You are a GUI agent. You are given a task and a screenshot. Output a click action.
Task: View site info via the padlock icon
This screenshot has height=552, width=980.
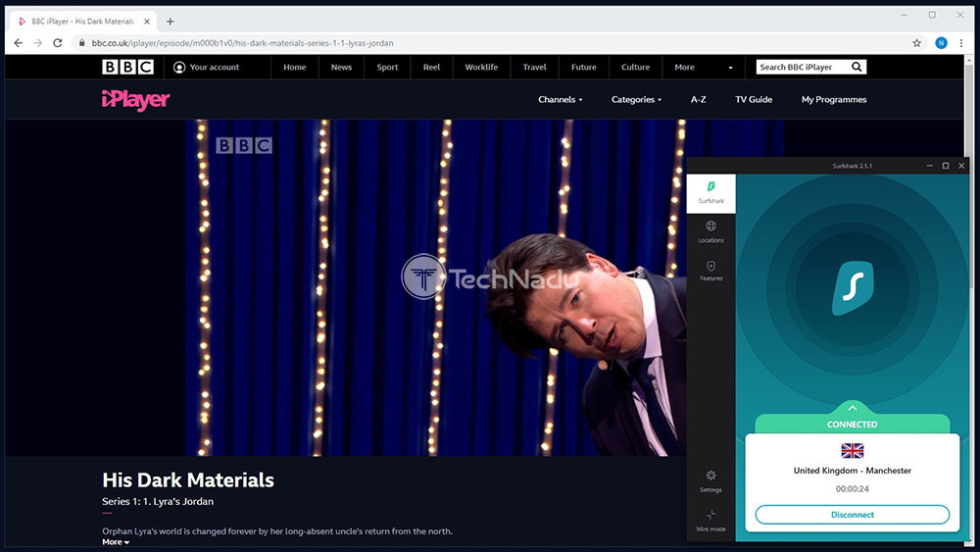[x=82, y=43]
